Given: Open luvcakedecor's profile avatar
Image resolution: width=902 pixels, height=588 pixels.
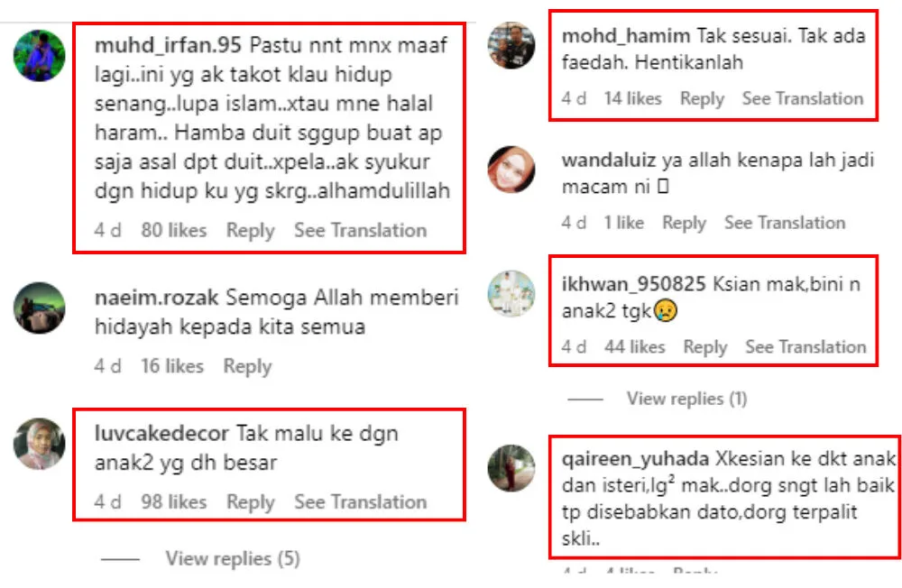Looking at the screenshot, I should 39,444.
